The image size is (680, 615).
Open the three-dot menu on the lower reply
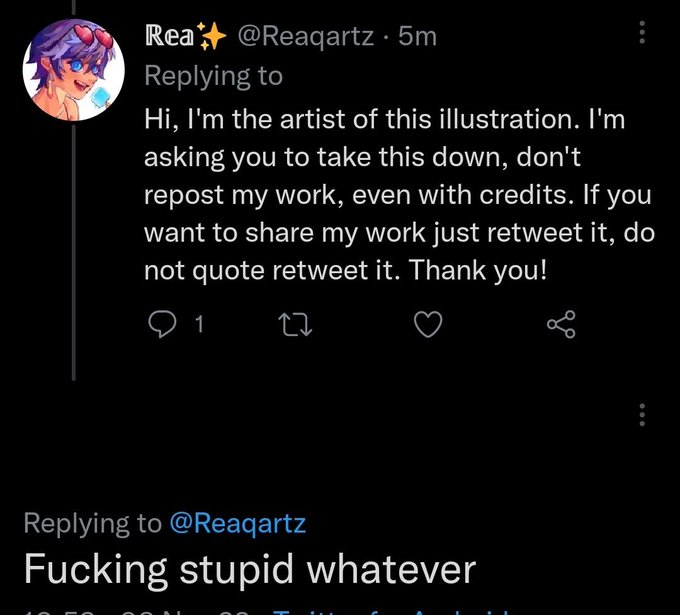(642, 415)
